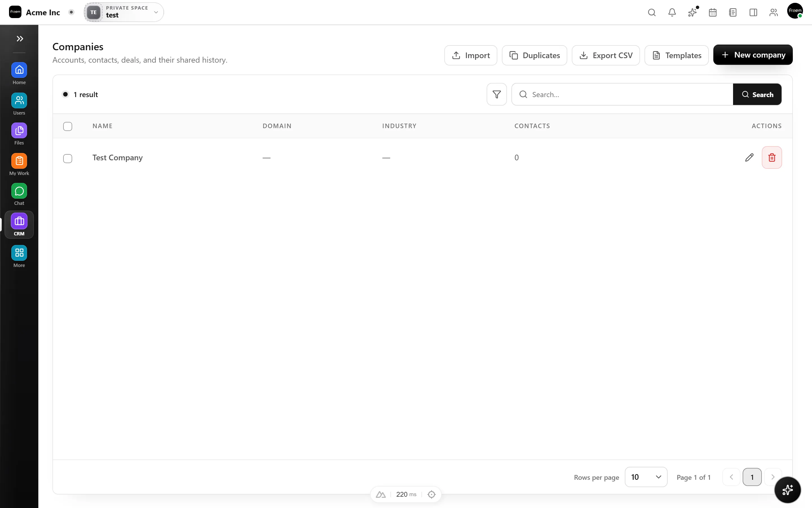Go to the next page arrow

pos(773,477)
